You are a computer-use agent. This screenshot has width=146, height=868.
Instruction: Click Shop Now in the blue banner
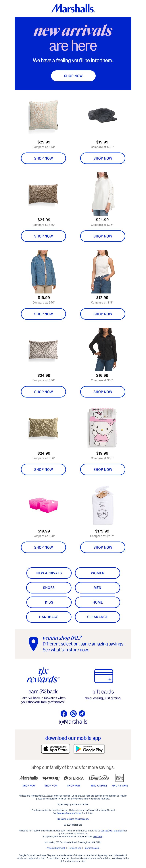click(73, 76)
